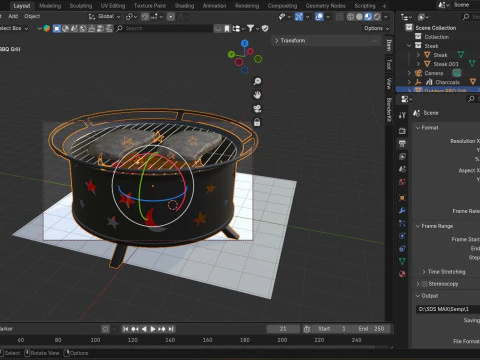Toggle show overlays button
Screen dimensions: 480x360
pyautogui.click(x=319, y=16)
